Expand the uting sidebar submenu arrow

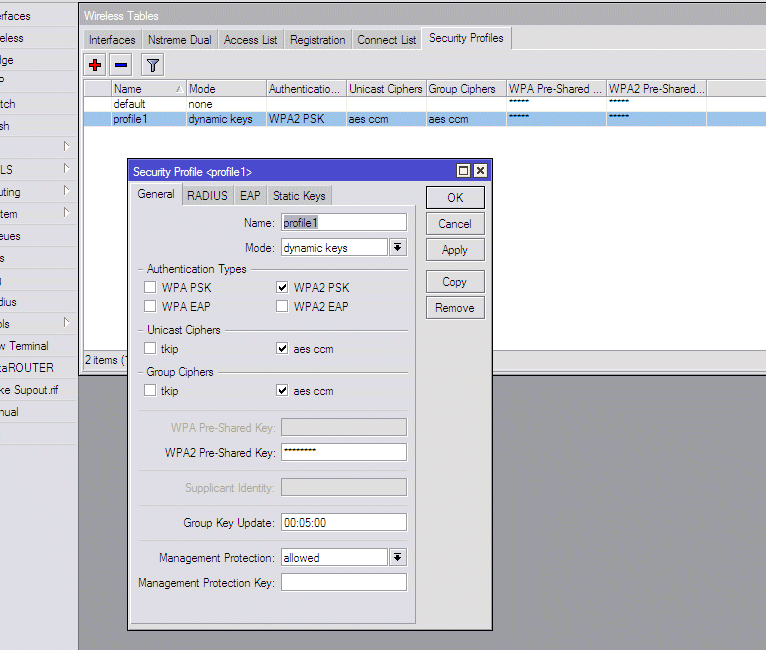[66, 190]
